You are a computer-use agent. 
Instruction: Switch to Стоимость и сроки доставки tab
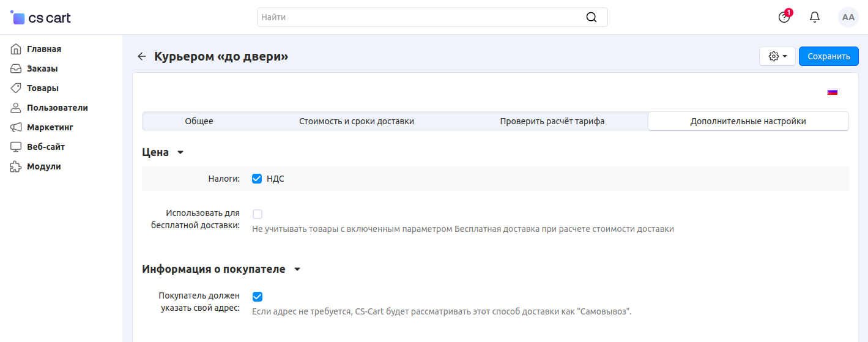pos(356,121)
